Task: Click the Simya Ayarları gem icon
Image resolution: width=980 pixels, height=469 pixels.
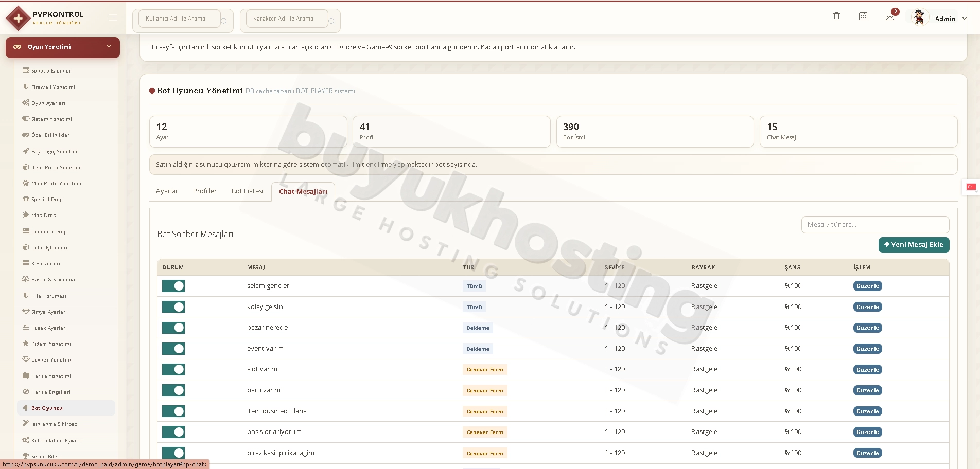Action: [x=26, y=312]
